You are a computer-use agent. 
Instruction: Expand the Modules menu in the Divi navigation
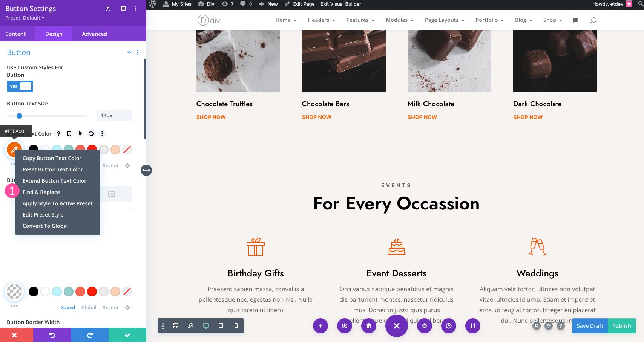point(399,20)
